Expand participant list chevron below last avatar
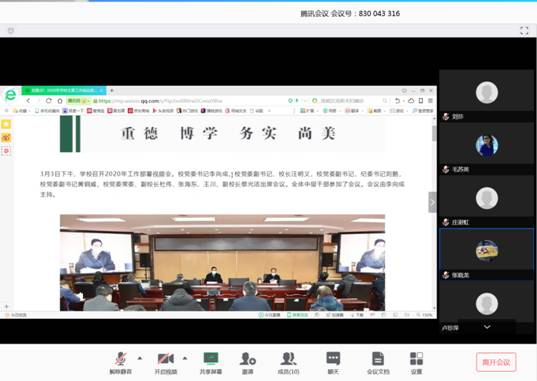The width and height of the screenshot is (537, 381). (487, 327)
